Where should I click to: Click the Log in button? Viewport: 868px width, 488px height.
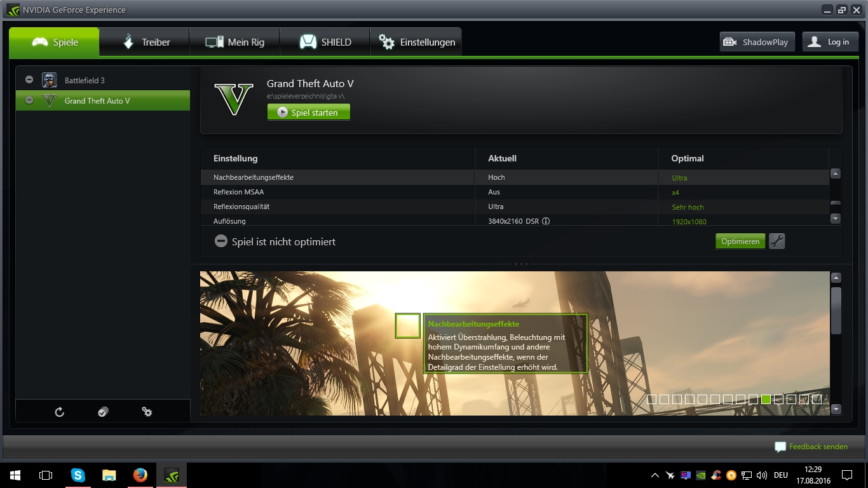tap(830, 42)
